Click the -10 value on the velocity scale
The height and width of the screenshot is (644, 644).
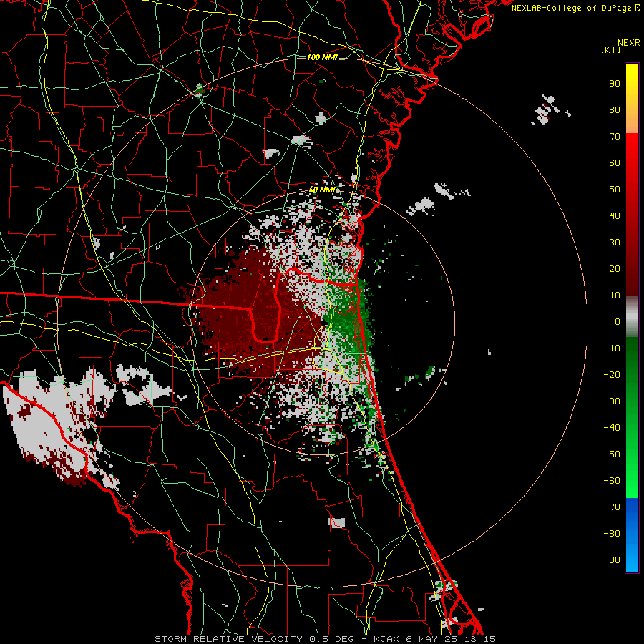coord(612,348)
